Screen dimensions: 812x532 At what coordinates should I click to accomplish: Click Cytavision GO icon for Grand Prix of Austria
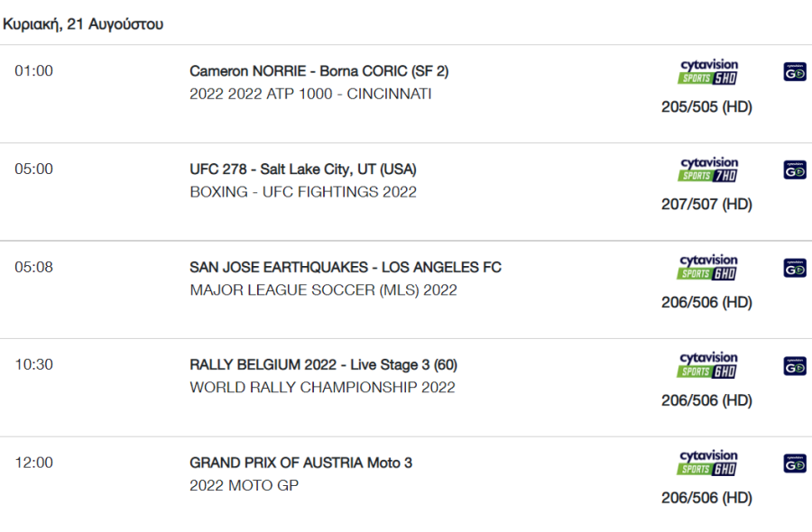pyautogui.click(x=795, y=463)
